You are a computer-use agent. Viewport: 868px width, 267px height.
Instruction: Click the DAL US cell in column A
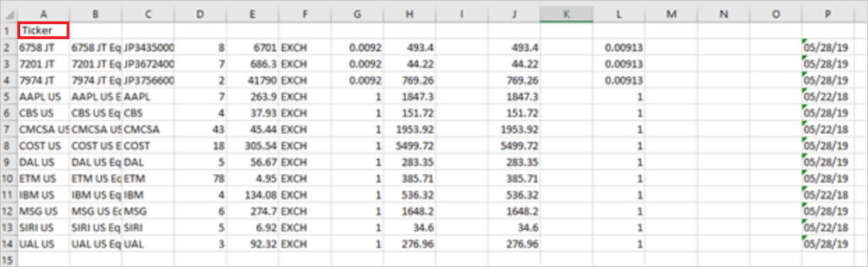(x=44, y=163)
